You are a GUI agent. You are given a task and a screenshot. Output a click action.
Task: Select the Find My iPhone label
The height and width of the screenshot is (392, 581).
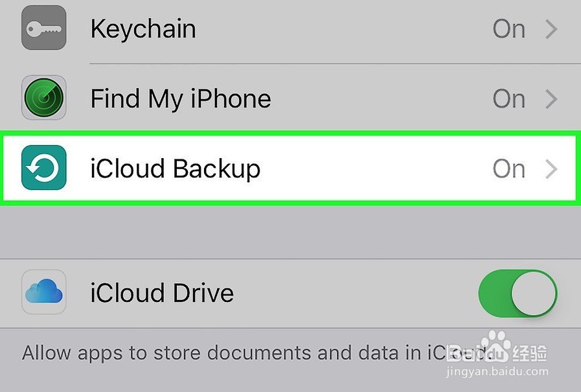[180, 99]
